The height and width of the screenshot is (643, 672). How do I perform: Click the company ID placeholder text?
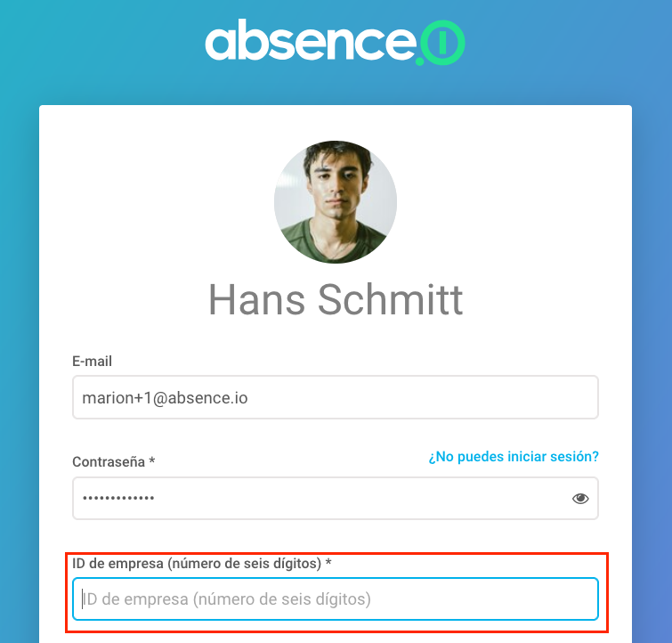click(x=226, y=599)
